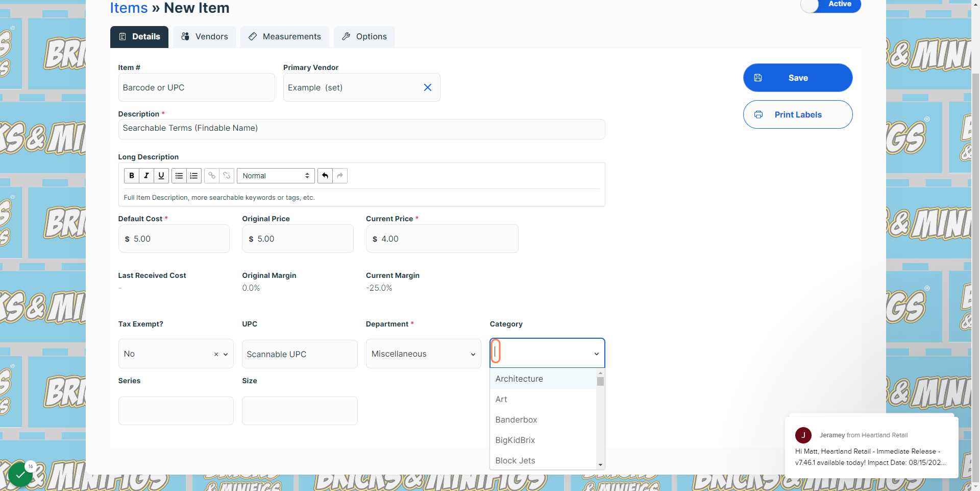980x491 pixels.
Task: Open the Normal text style dropdown
Action: click(276, 176)
